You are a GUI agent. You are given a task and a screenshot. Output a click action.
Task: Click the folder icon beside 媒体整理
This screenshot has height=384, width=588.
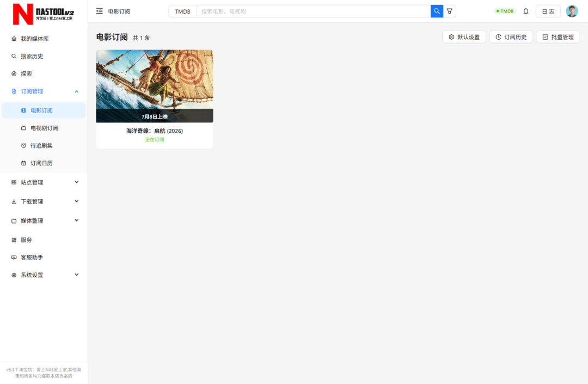(x=14, y=221)
